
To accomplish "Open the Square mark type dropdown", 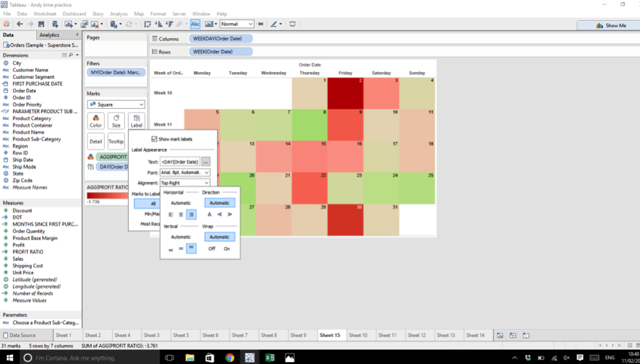I will (116, 105).
